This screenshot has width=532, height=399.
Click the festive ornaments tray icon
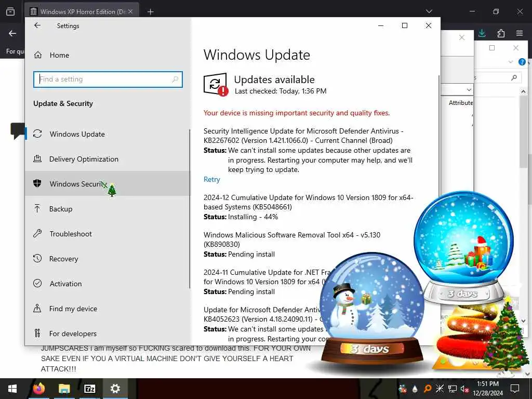point(403,389)
